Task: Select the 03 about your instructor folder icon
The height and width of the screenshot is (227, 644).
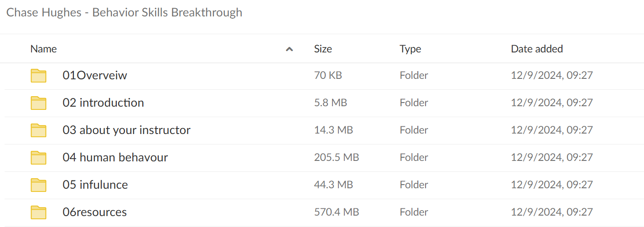Action: tap(39, 130)
